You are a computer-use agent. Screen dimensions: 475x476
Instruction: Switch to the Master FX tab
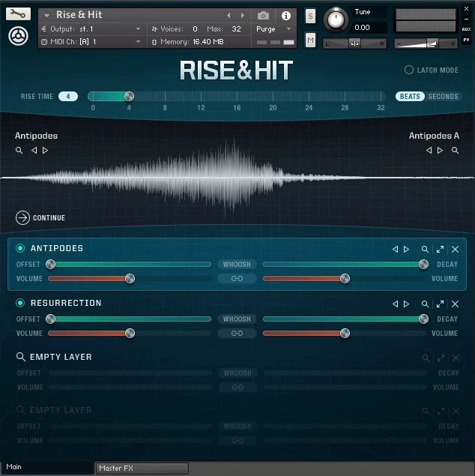[x=142, y=468]
